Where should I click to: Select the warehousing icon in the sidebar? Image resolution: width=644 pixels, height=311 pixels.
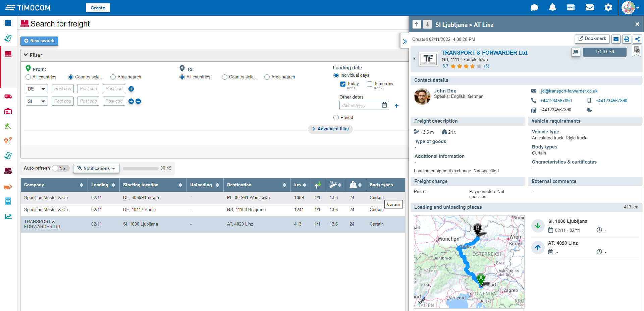click(x=8, y=111)
